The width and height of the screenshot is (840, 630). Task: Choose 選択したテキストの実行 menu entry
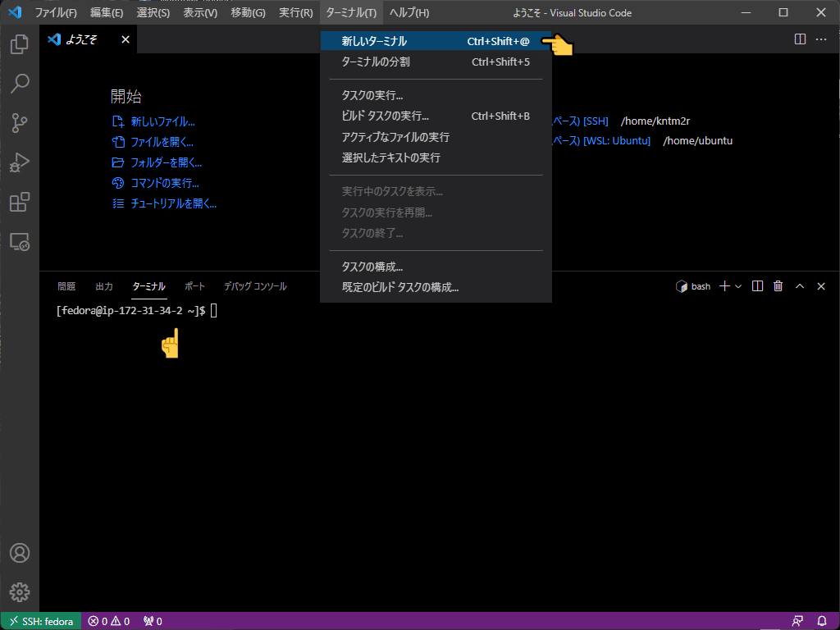(x=436, y=157)
